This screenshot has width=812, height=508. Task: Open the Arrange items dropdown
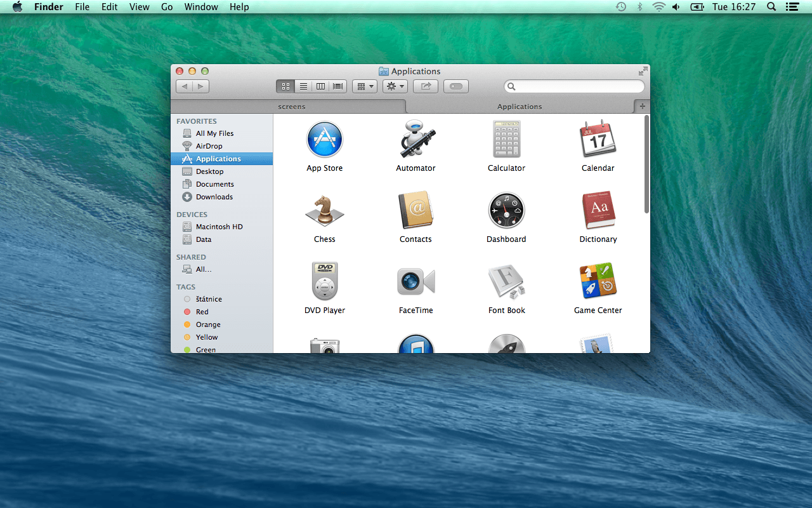point(365,86)
